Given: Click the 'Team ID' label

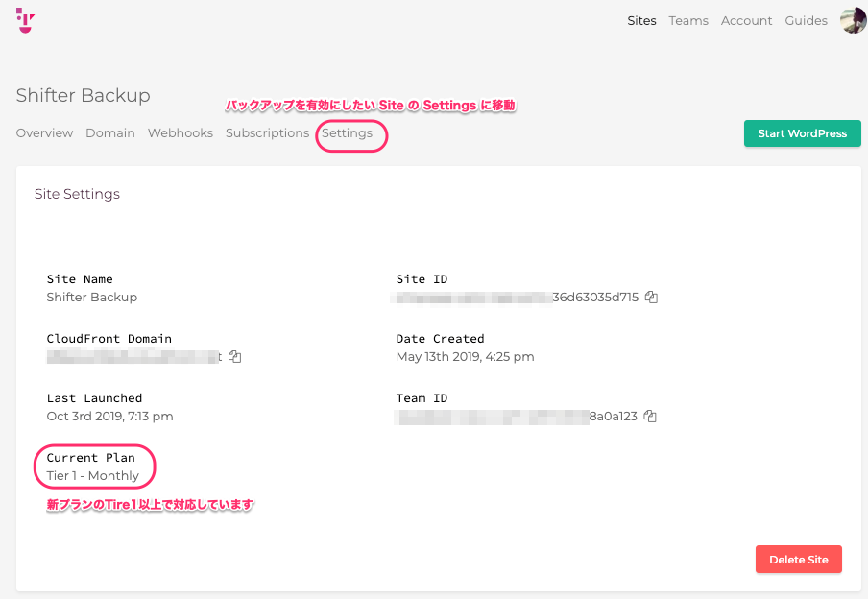Looking at the screenshot, I should (x=422, y=398).
